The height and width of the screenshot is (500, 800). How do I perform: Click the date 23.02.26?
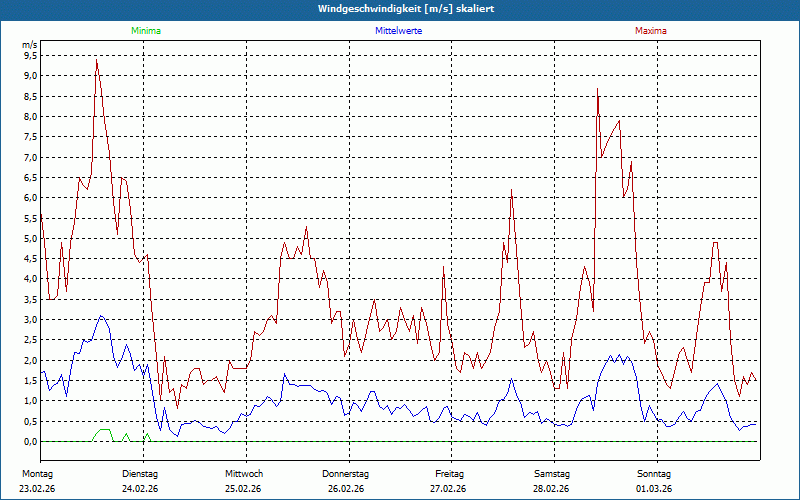point(37,489)
